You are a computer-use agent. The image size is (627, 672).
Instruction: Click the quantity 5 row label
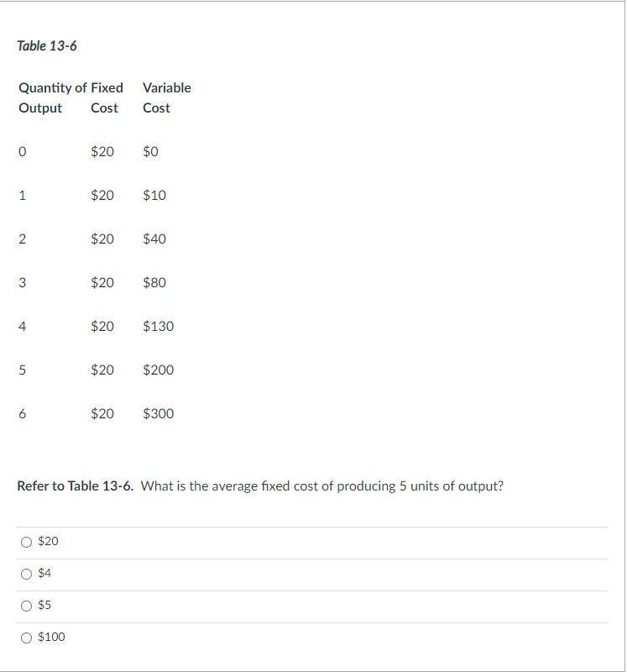(x=24, y=370)
